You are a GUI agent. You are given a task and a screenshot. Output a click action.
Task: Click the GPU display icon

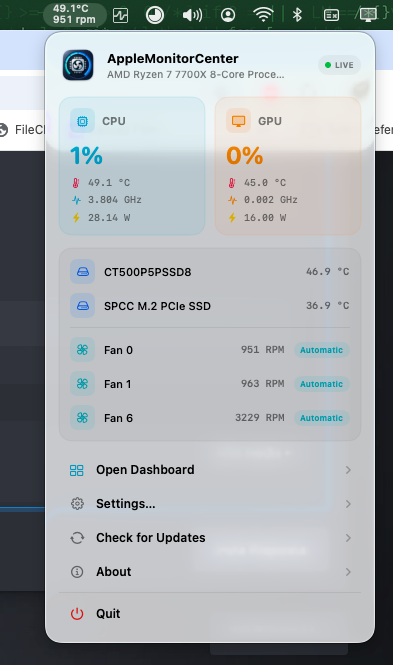[238, 121]
